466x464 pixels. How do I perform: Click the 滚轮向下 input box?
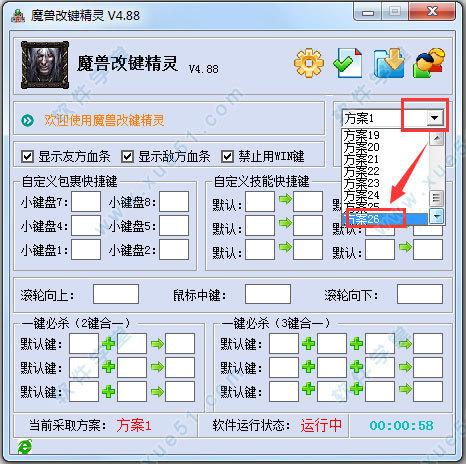pyautogui.click(x=420, y=294)
